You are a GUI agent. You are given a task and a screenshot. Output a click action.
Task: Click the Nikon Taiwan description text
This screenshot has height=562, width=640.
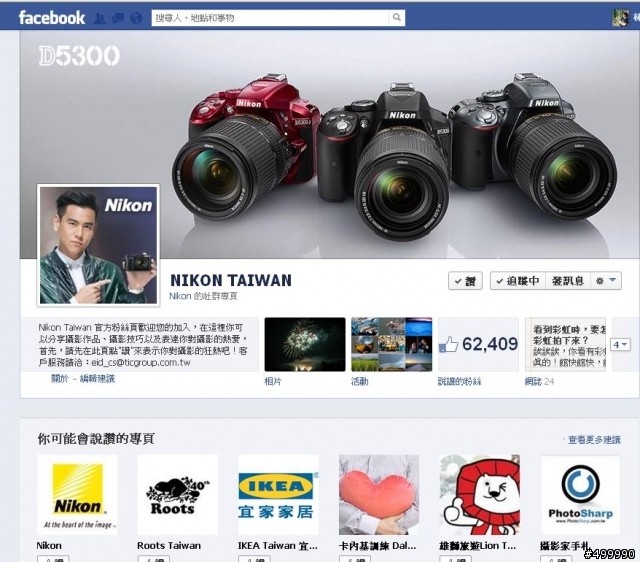[x=143, y=345]
